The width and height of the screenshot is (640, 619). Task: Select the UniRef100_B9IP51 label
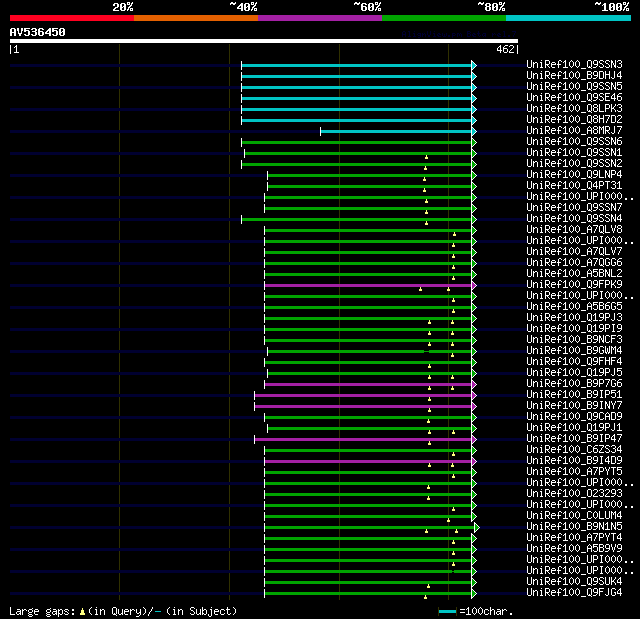coord(574,395)
